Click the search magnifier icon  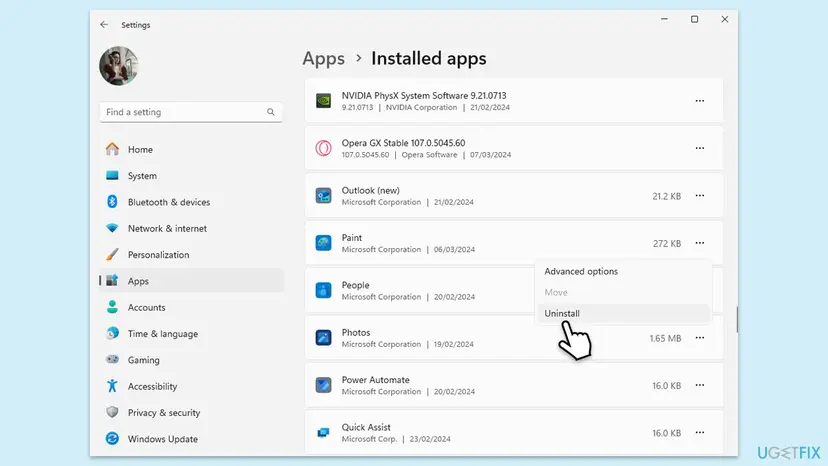(x=270, y=112)
